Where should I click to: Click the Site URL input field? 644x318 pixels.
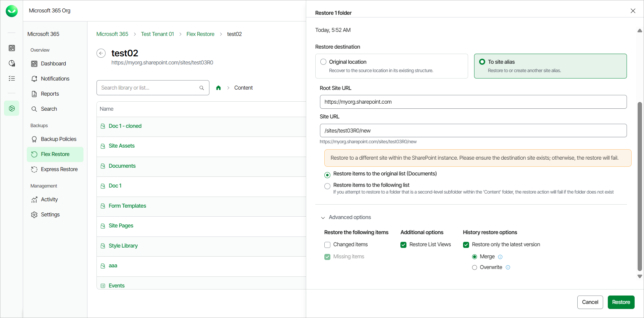click(473, 130)
